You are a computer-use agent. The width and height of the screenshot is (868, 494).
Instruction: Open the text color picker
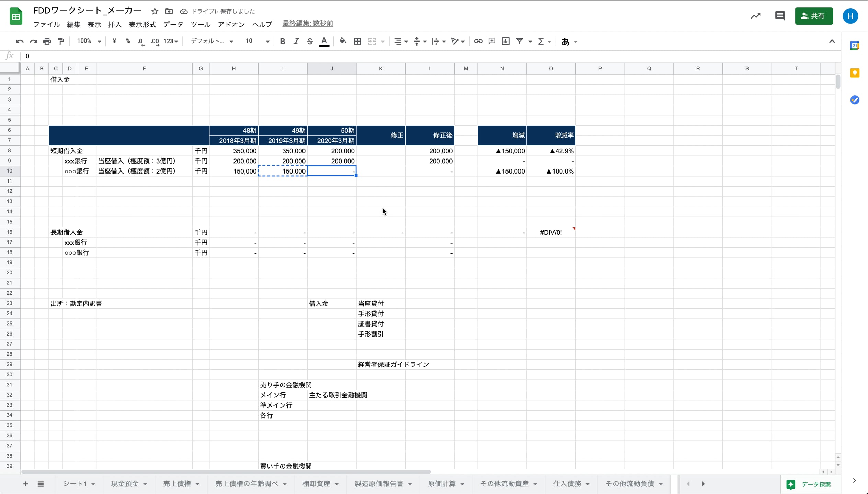[x=324, y=42]
